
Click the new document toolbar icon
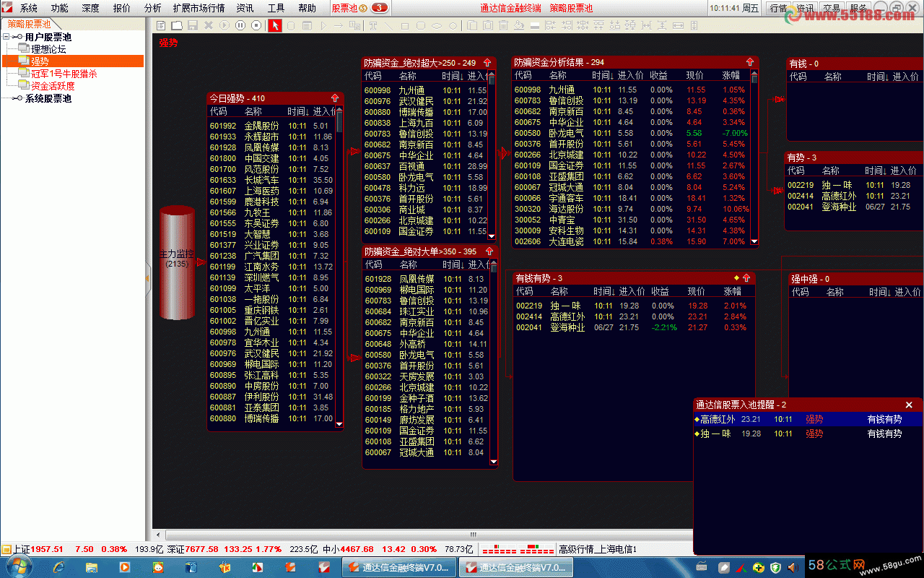pos(161,25)
